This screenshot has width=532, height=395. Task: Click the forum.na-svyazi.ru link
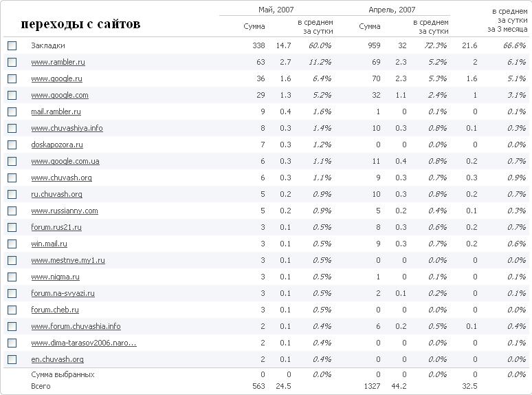[63, 293]
